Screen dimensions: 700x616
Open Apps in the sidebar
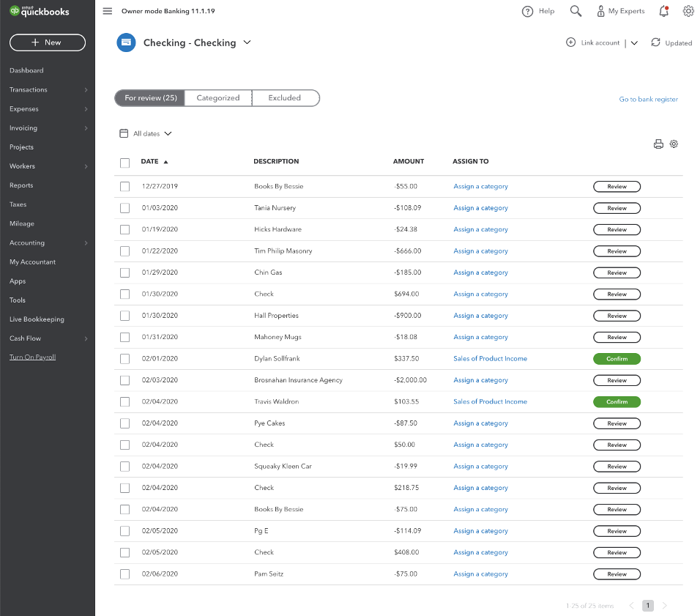pos(18,281)
